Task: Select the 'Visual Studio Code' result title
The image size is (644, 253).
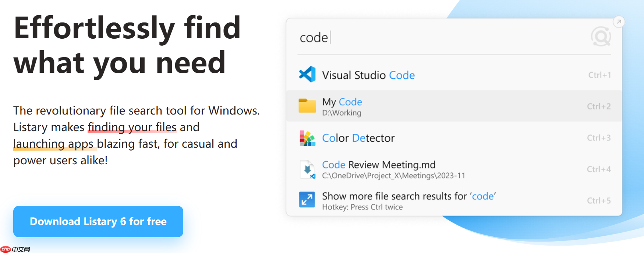Action: [368, 75]
